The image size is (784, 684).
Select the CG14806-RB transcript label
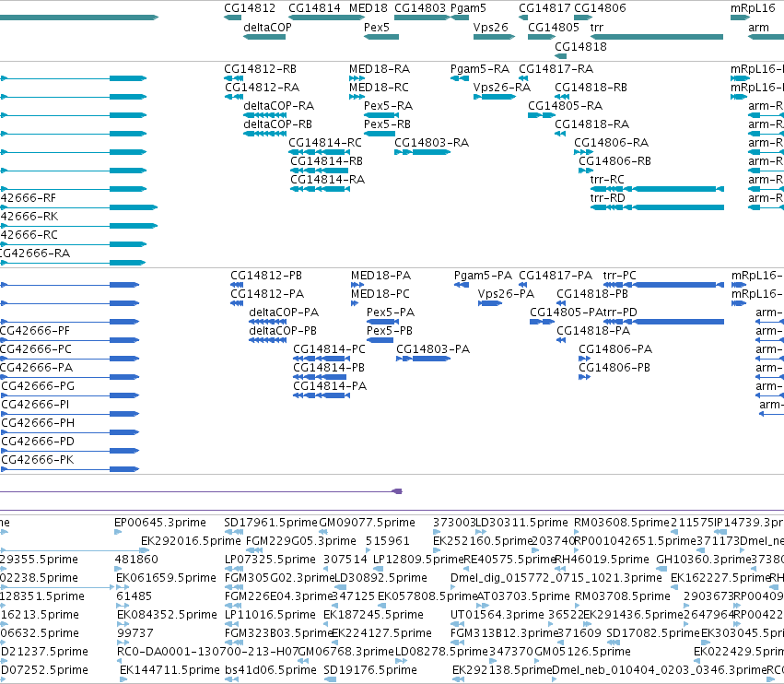click(x=615, y=161)
